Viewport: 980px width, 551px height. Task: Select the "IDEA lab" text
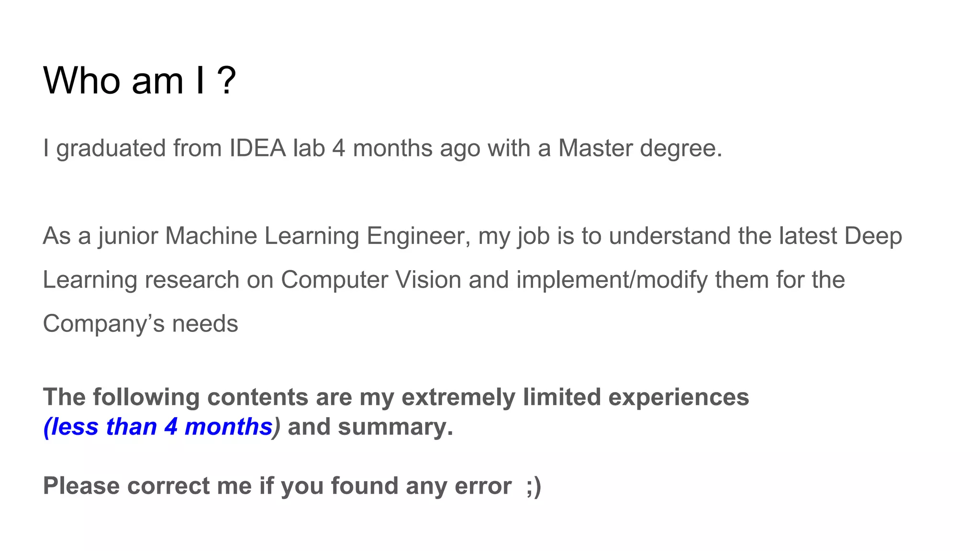coord(277,148)
